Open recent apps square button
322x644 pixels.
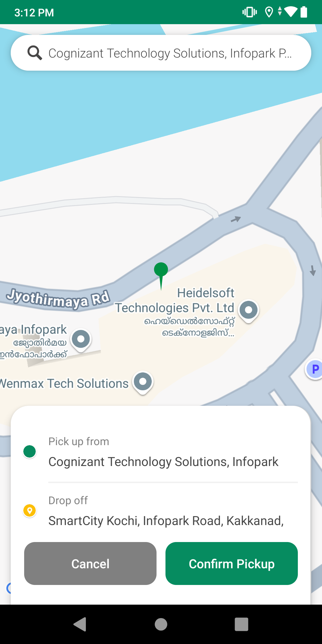[241, 624]
